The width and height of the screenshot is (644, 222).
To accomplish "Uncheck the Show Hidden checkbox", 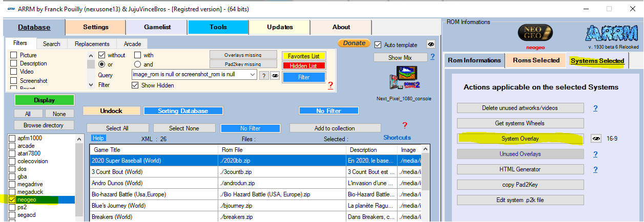I will tap(135, 85).
